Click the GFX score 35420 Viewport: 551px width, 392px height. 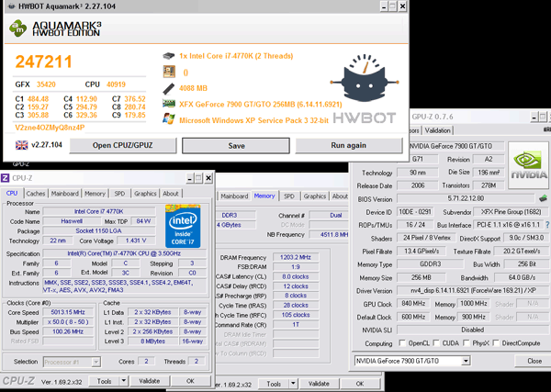point(46,84)
